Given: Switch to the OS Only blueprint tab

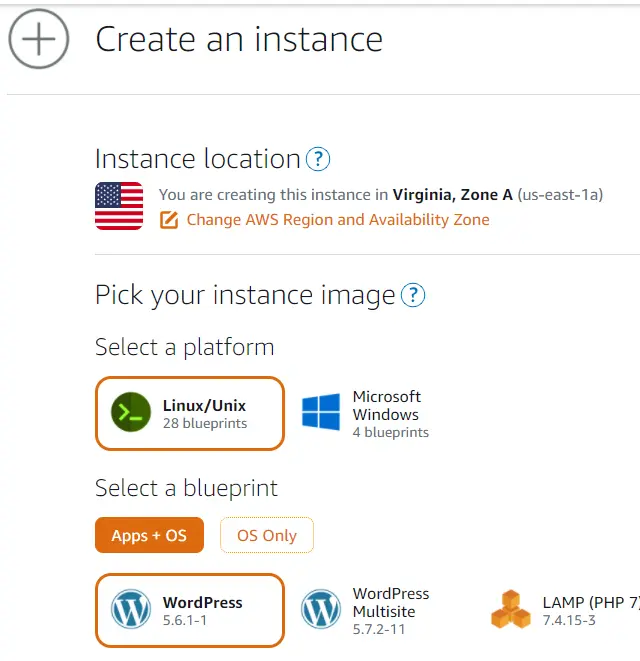Looking at the screenshot, I should [267, 535].
